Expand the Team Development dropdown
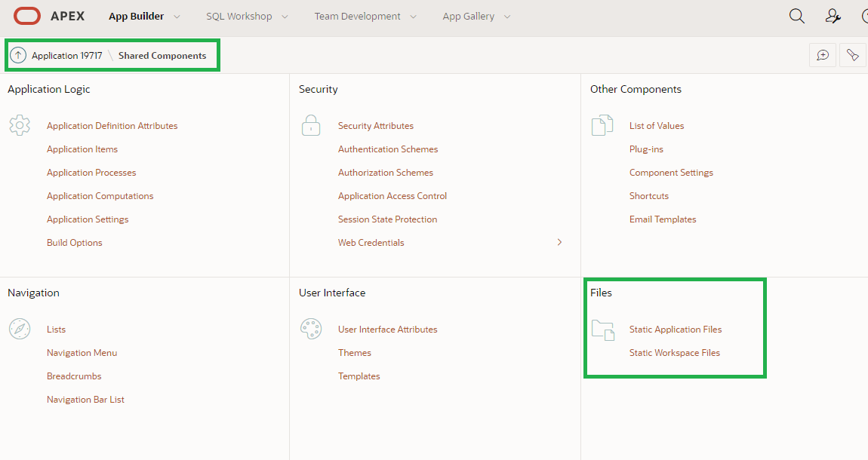Screen dimensions: 868x460 (x=359, y=16)
